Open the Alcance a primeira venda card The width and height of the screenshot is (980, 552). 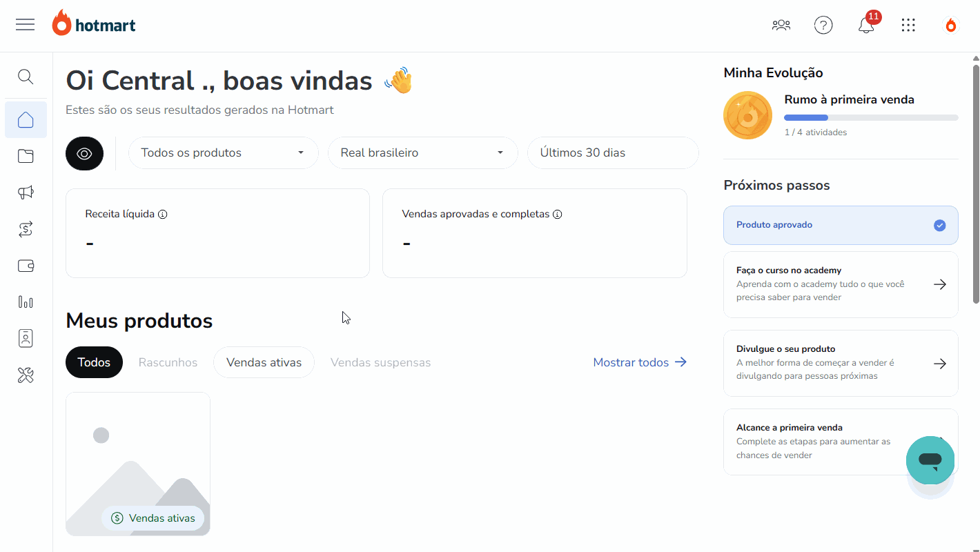coord(841,442)
